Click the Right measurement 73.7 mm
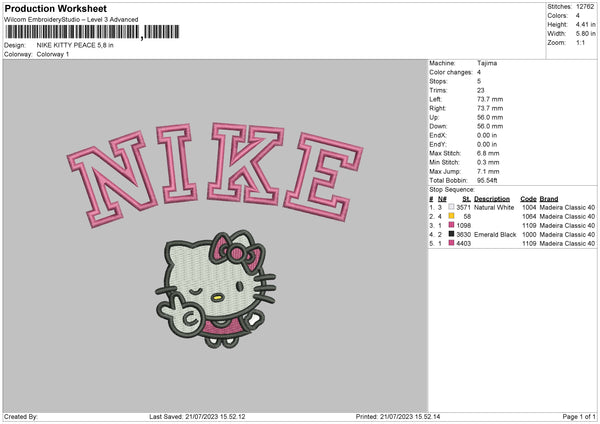Image resolution: width=600 pixels, height=424 pixels. [490, 108]
